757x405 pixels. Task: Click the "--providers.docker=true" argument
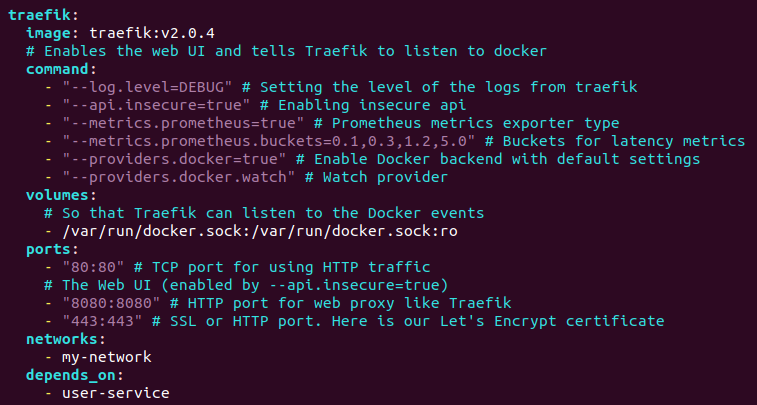click(x=174, y=159)
